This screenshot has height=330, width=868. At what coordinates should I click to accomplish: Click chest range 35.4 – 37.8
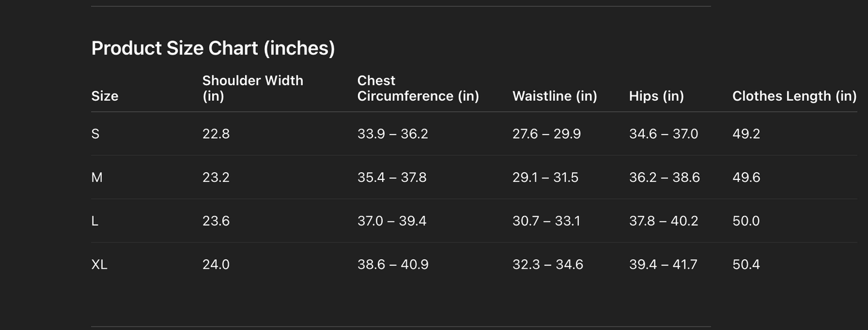tap(392, 178)
